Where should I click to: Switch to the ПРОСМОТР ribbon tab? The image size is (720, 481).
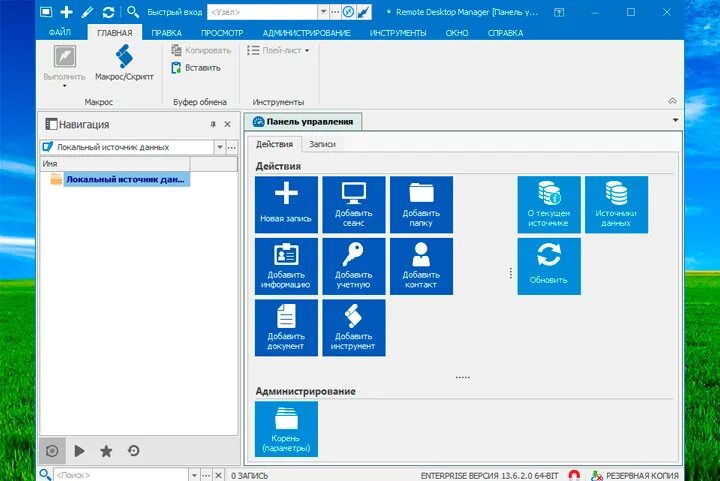point(222,33)
